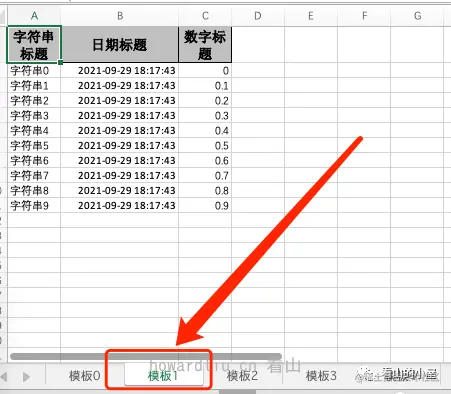
Task: Select the cell with value 0.4
Action: click(205, 130)
